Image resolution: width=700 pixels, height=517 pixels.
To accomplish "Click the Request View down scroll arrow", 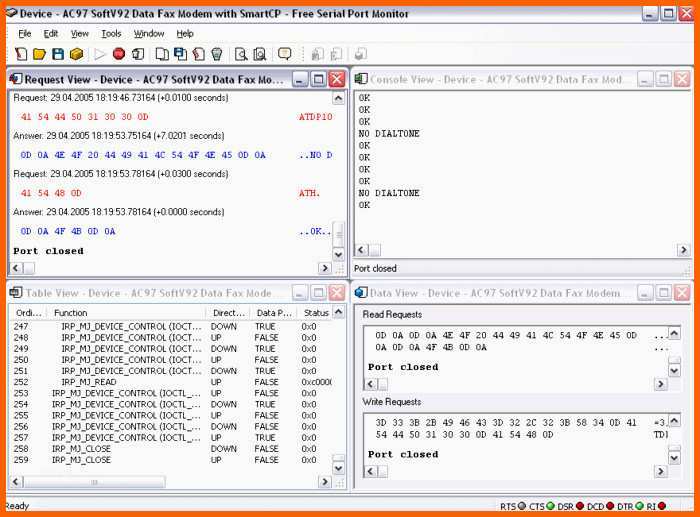I will coord(338,254).
